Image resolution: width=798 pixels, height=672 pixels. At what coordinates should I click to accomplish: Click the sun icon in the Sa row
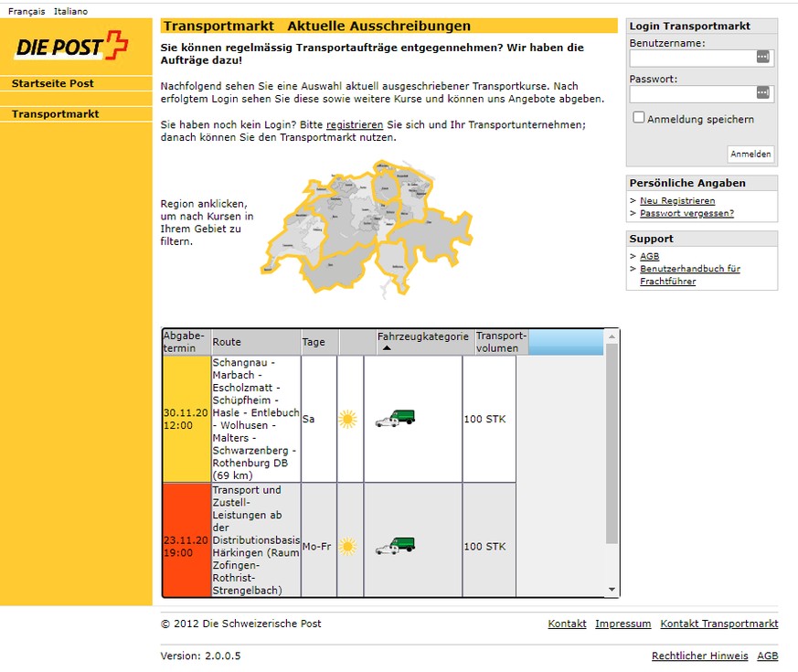point(347,419)
